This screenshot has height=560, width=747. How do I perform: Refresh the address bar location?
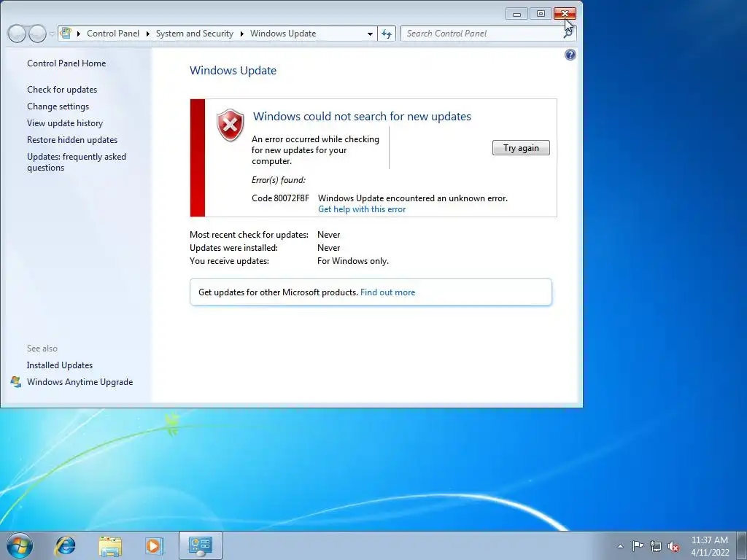pos(387,34)
